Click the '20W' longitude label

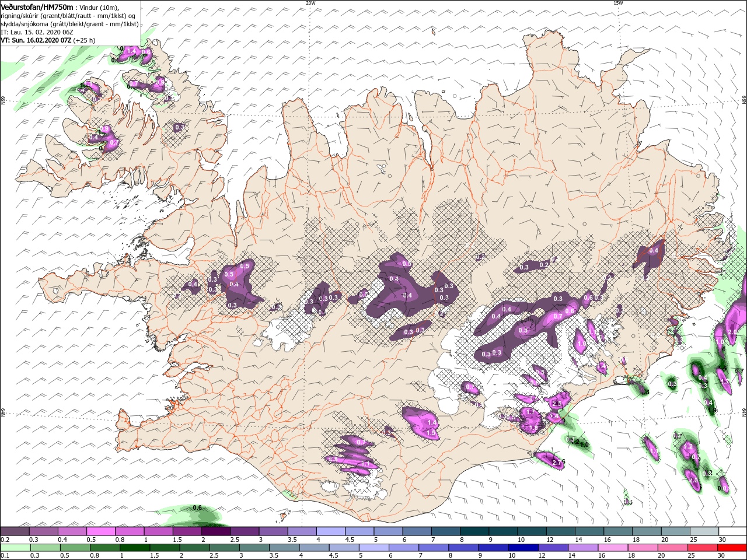tap(310, 3)
